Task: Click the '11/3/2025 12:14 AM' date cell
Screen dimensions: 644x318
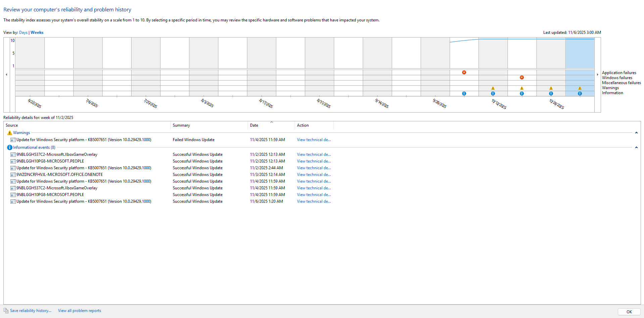Action: (x=267, y=175)
